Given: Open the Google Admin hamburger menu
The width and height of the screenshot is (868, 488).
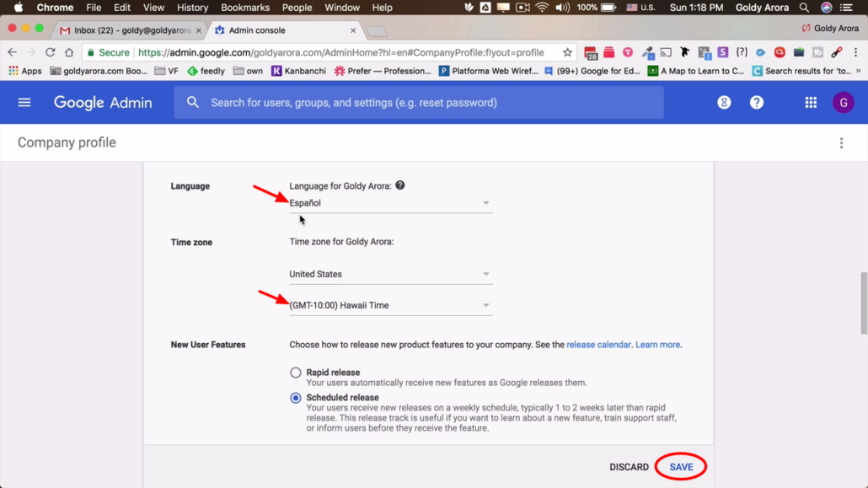Looking at the screenshot, I should tap(24, 103).
